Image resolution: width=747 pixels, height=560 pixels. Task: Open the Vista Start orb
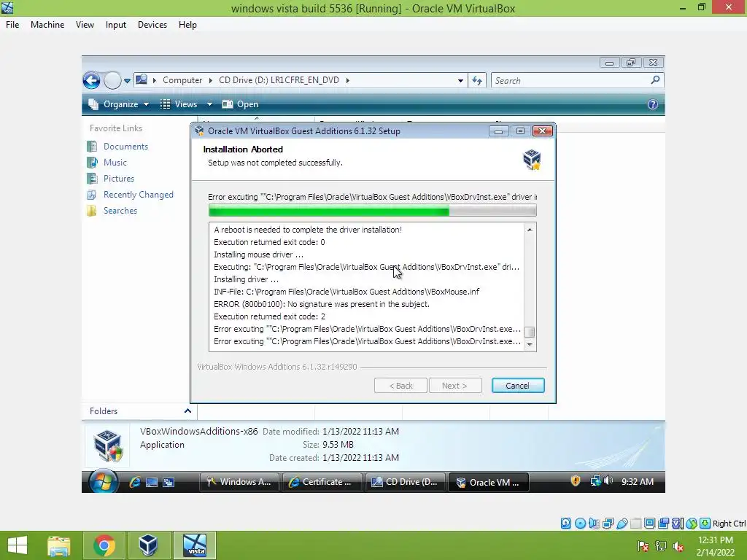coord(103,481)
